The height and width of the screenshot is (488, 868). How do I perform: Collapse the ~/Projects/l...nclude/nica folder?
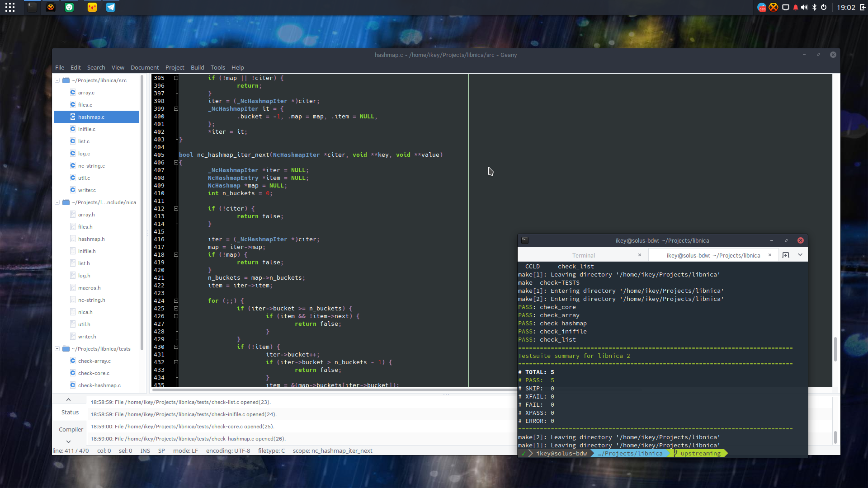tap(57, 202)
